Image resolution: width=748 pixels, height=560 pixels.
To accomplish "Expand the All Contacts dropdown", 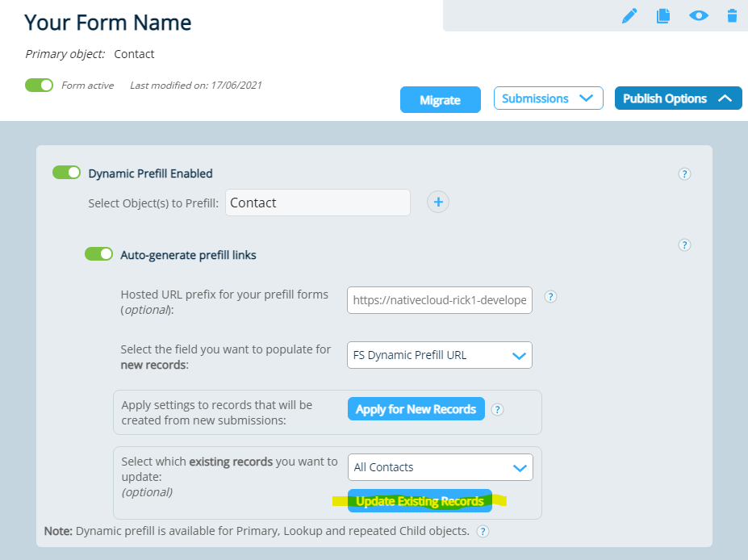I will point(440,467).
